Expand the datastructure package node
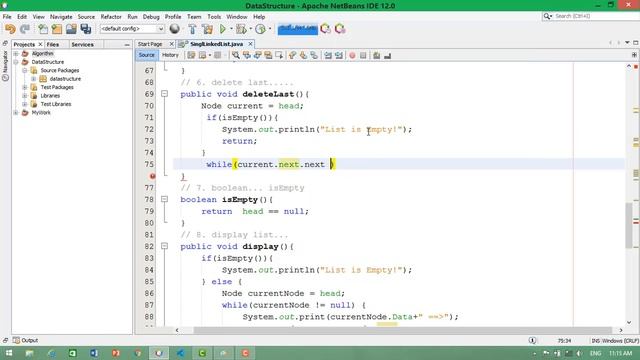The image size is (640, 360). (34, 79)
